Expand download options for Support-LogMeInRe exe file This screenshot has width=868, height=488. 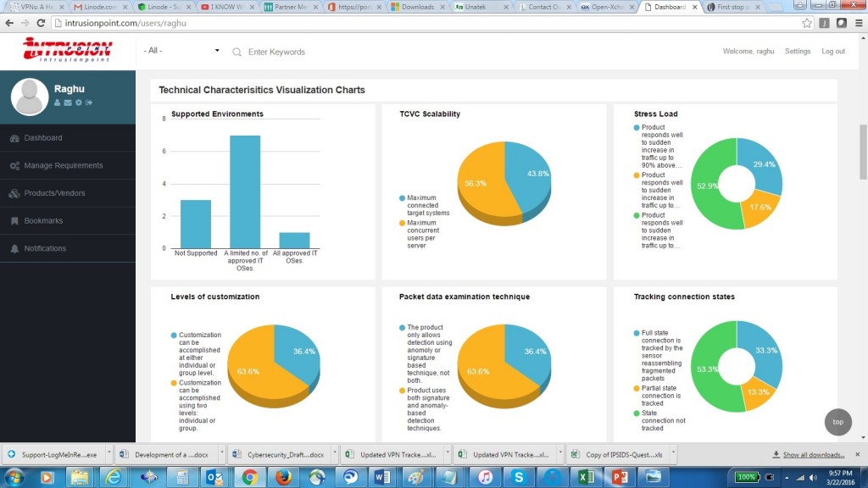pos(107,454)
